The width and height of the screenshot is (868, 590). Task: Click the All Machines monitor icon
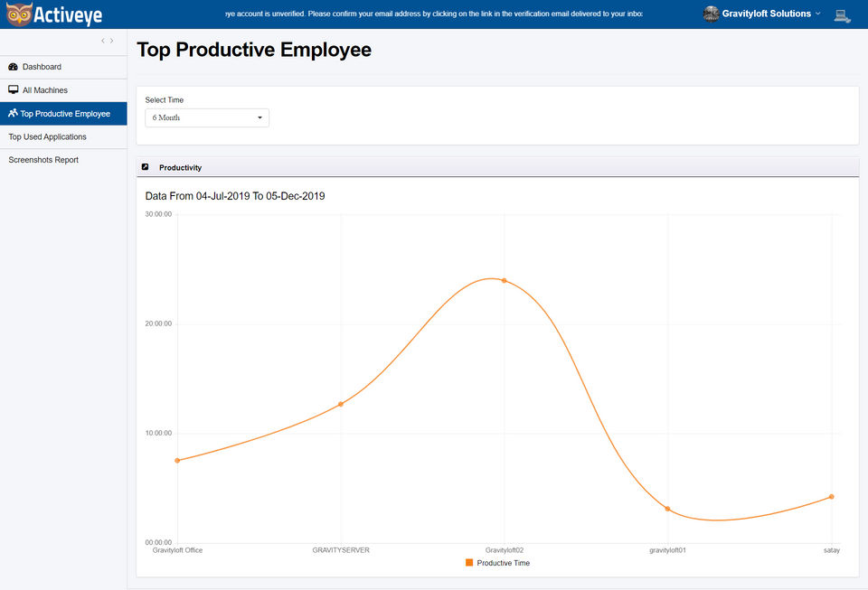[x=14, y=90]
